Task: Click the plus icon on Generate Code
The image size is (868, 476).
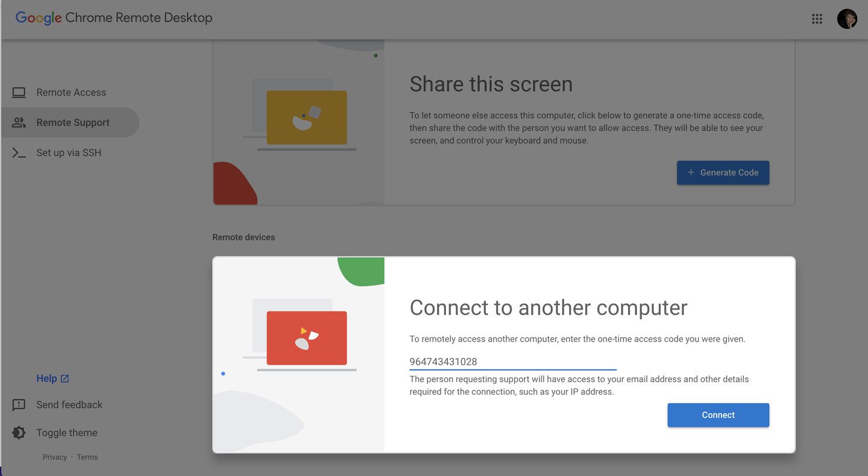Action: (691, 172)
